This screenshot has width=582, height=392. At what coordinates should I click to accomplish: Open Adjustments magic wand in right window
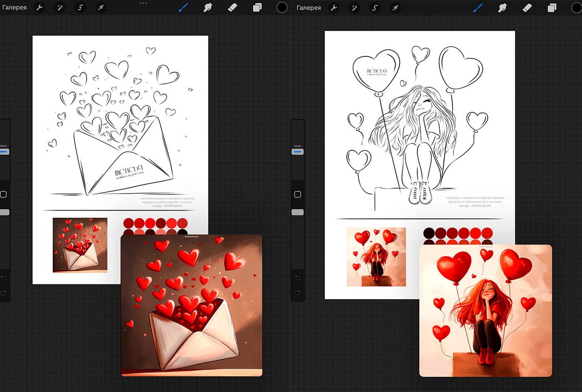(354, 7)
